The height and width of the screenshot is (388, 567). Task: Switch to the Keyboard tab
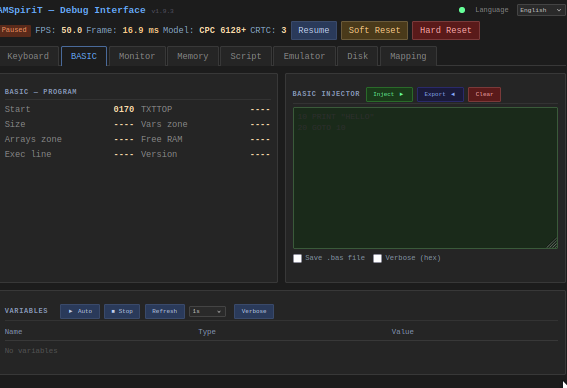pos(28,56)
